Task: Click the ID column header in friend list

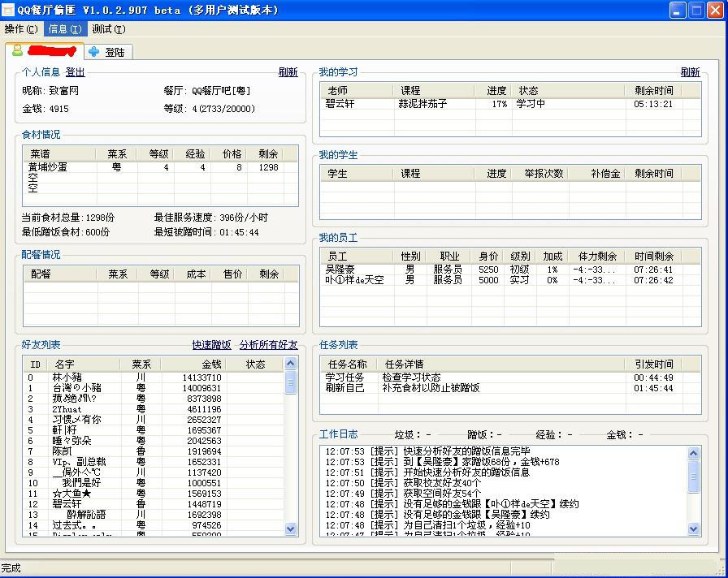Action: coord(35,364)
